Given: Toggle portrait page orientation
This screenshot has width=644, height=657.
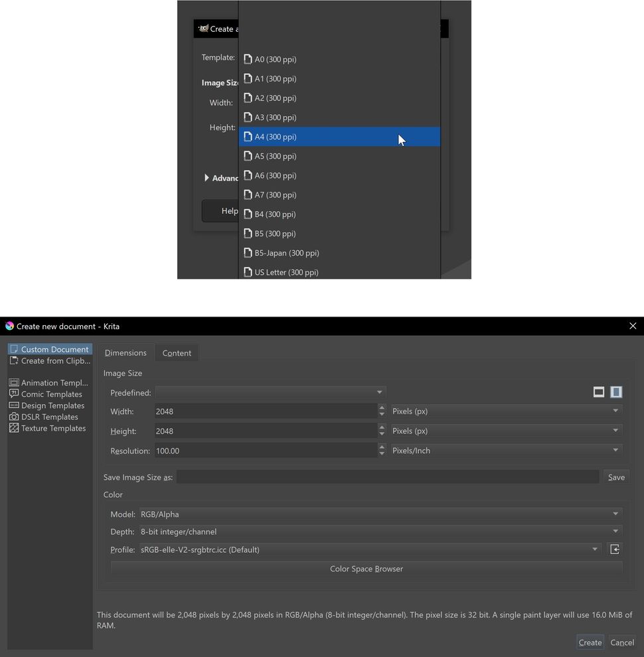Looking at the screenshot, I should tap(615, 392).
